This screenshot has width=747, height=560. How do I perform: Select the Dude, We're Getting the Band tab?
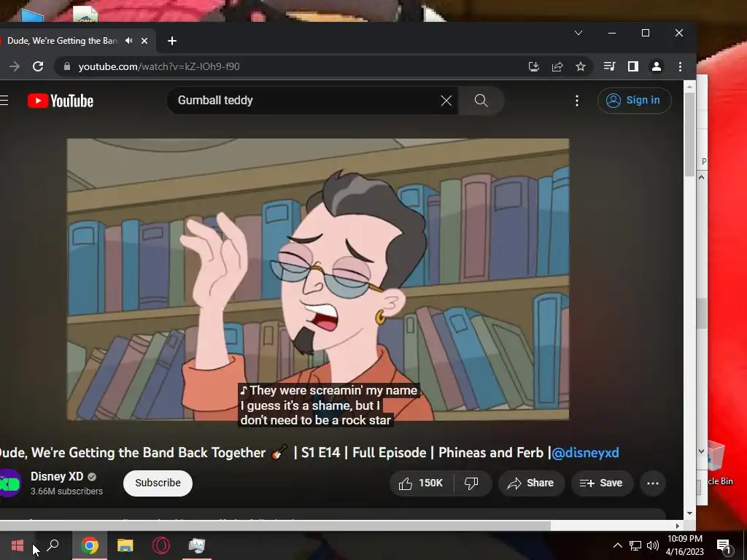coord(62,41)
